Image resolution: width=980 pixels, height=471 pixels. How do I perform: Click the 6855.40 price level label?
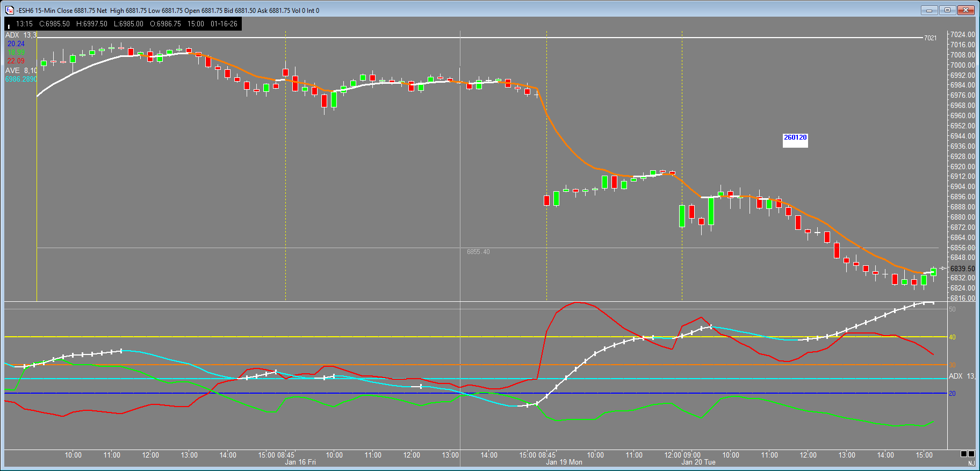[478, 252]
